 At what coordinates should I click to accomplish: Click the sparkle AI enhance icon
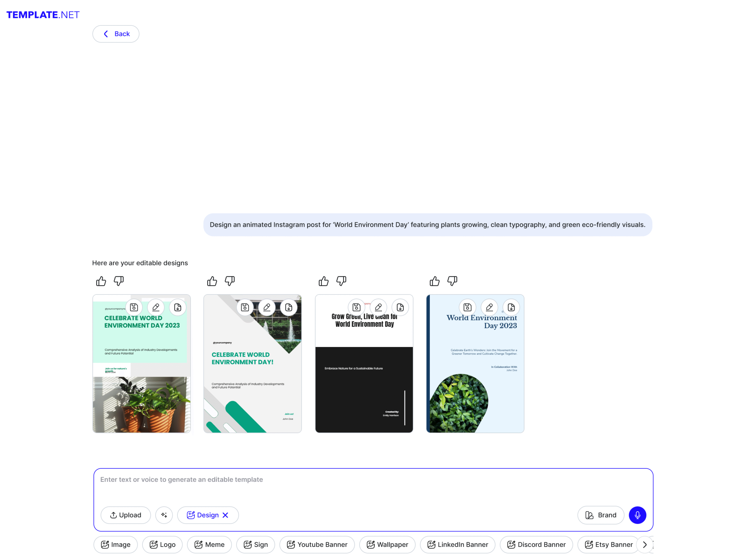[x=164, y=515]
